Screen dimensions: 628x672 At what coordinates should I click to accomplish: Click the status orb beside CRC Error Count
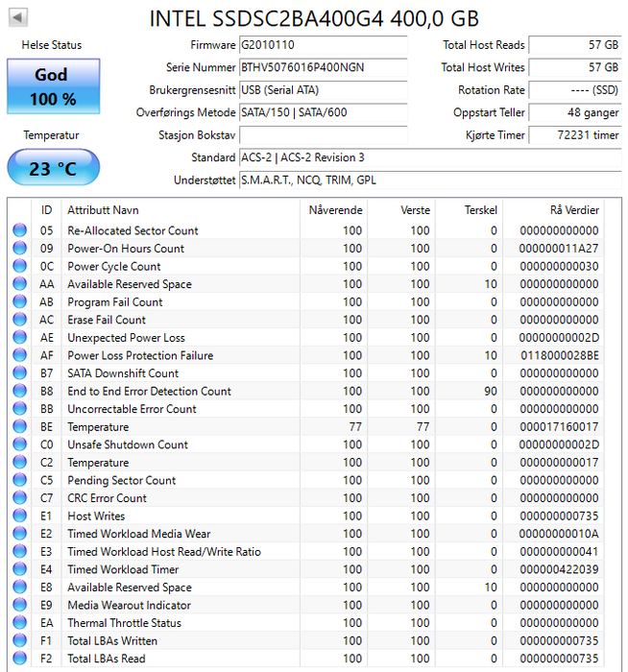(19, 498)
